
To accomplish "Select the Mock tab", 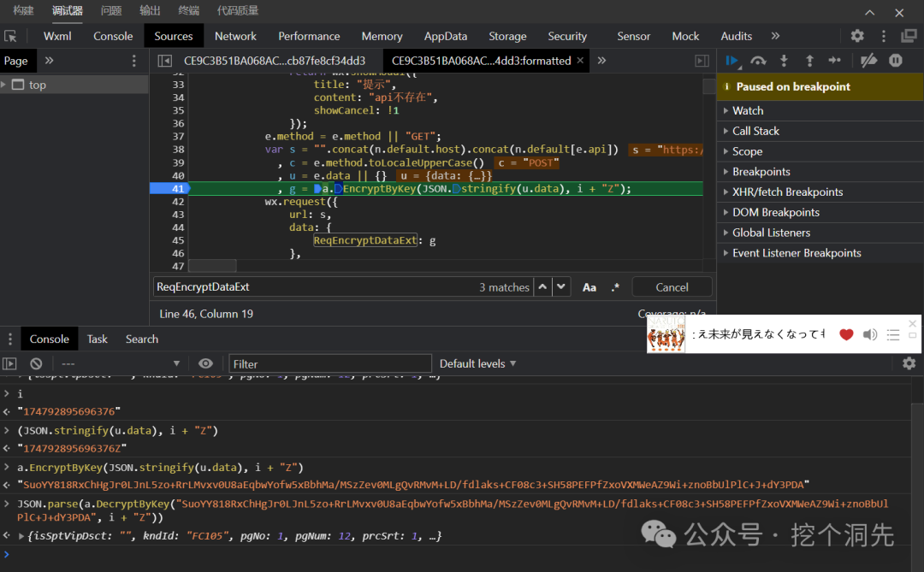I will [685, 36].
